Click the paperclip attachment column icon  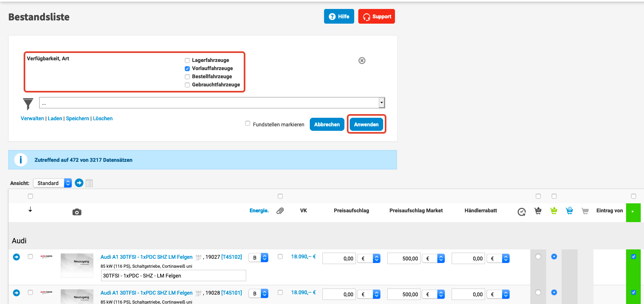click(x=280, y=211)
